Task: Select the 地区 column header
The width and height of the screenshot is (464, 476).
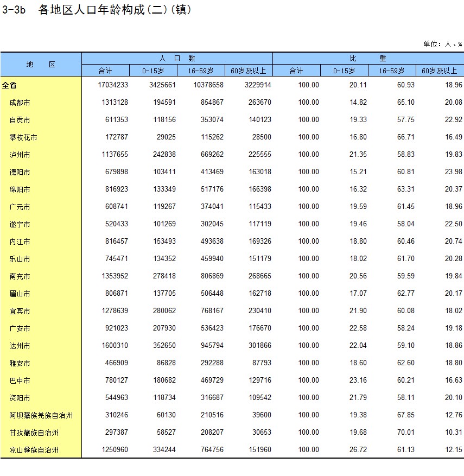Action: click(x=41, y=65)
